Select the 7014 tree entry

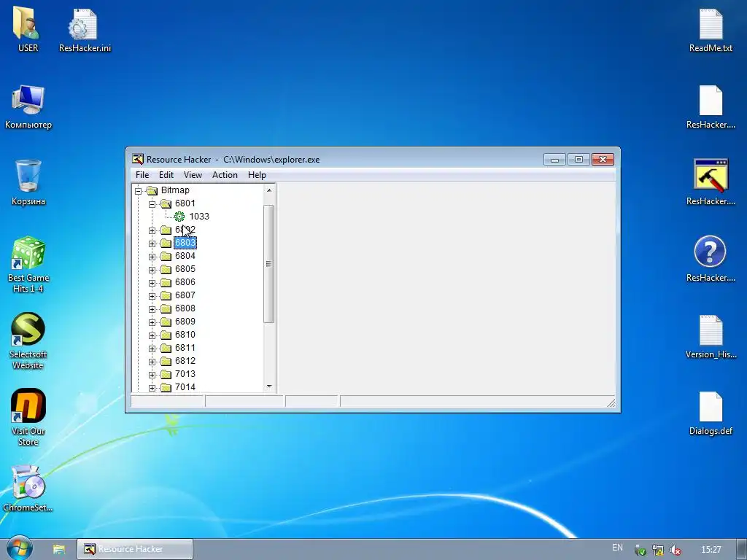pos(185,387)
